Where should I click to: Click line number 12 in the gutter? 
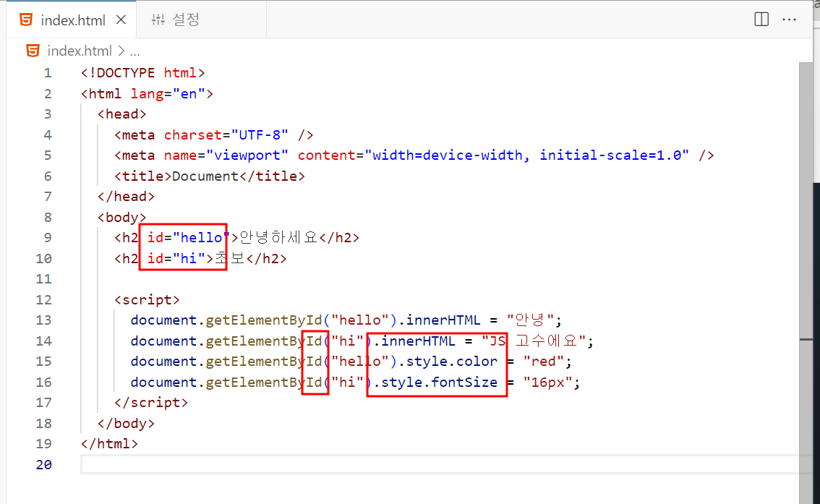click(44, 299)
